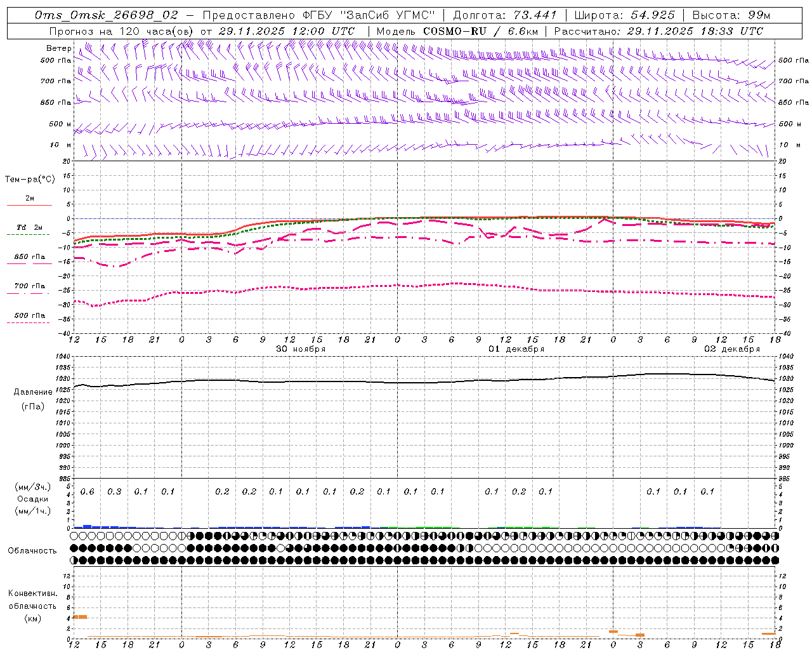Select the 10 м wind level label on left
This screenshot has height=650, width=812.
(x=61, y=145)
